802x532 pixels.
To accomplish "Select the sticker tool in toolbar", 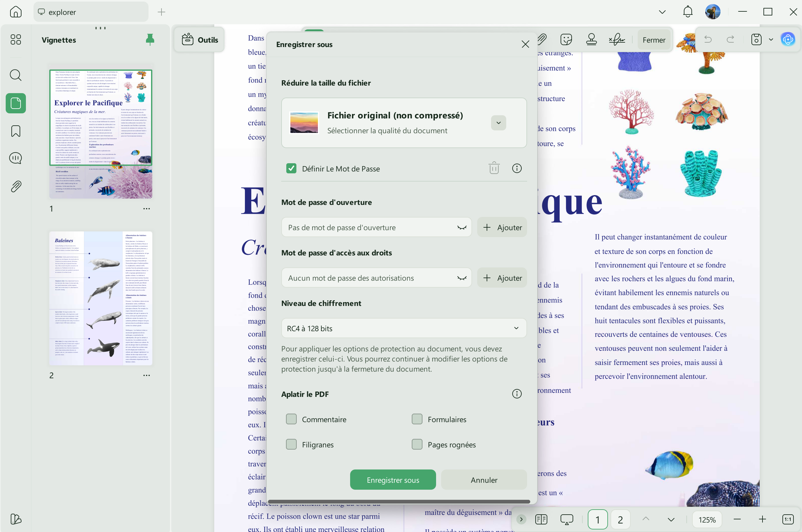I will [x=566, y=39].
